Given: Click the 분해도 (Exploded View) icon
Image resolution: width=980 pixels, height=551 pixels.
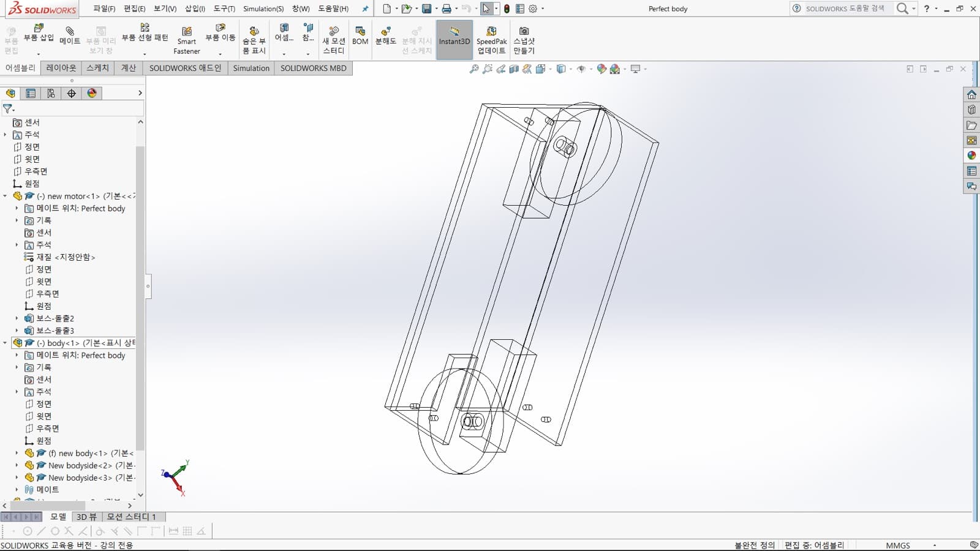Looking at the screenshot, I should pos(386,31).
